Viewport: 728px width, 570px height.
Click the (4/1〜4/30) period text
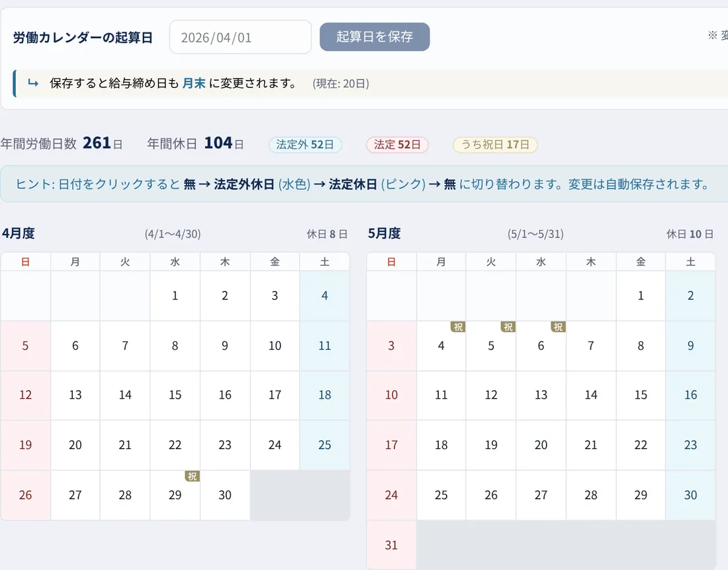tap(173, 233)
